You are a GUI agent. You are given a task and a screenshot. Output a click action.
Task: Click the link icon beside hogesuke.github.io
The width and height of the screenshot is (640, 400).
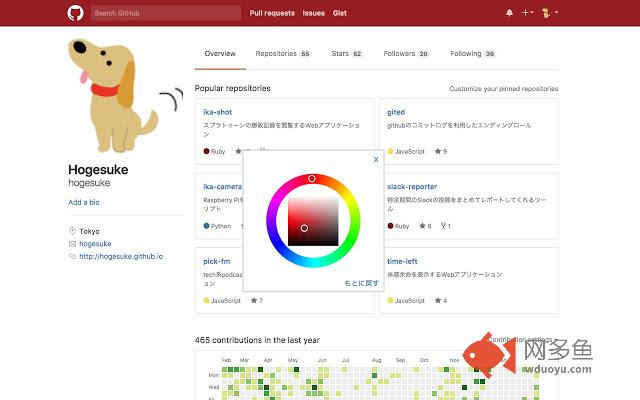coord(72,256)
